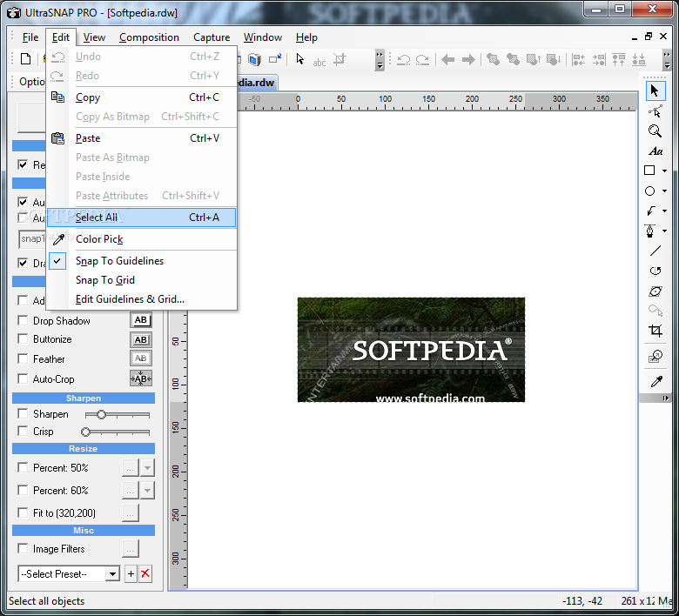
Task: Choose Paste from the Edit menu
Action: coord(142,138)
